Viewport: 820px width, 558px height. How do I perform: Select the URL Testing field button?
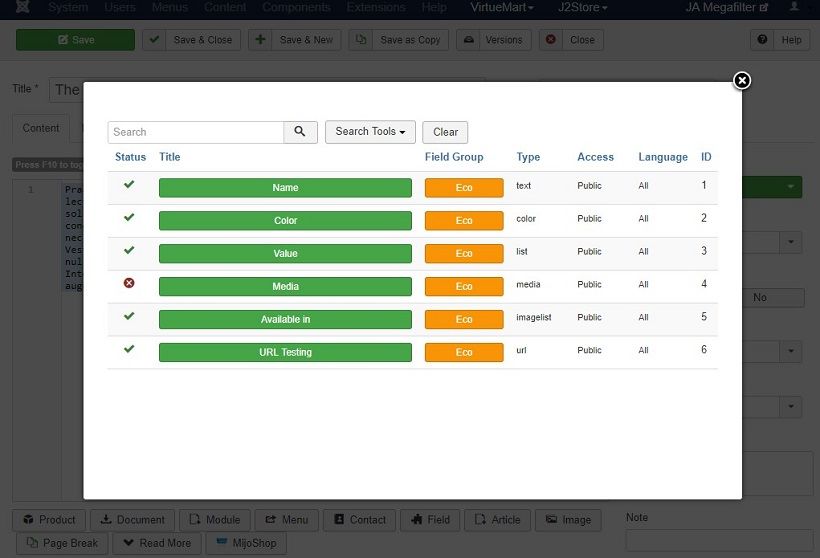[285, 352]
